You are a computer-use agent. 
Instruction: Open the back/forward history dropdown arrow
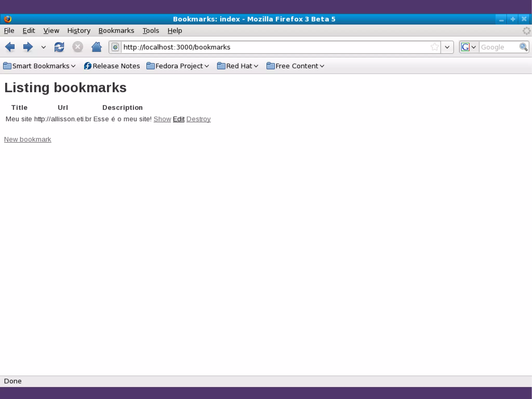pos(43,47)
